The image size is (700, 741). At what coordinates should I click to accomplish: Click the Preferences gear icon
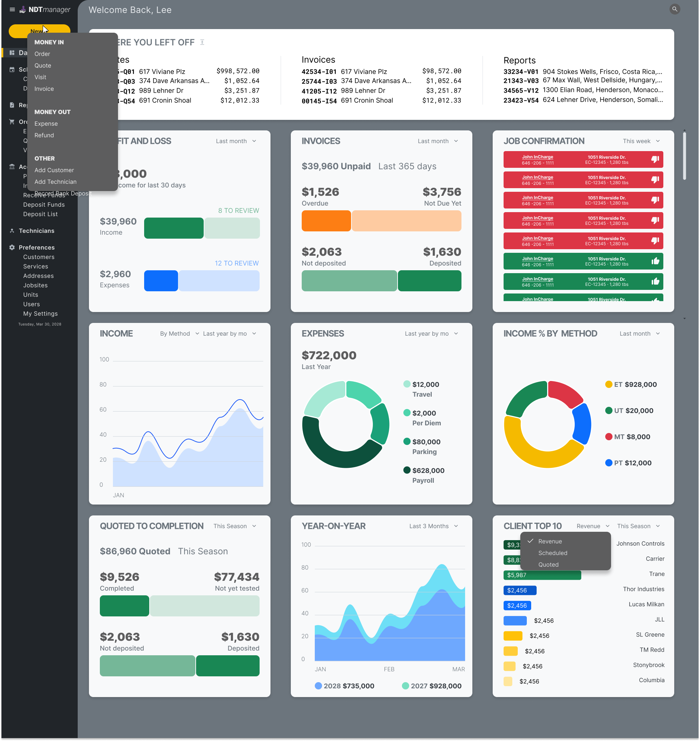click(x=12, y=247)
